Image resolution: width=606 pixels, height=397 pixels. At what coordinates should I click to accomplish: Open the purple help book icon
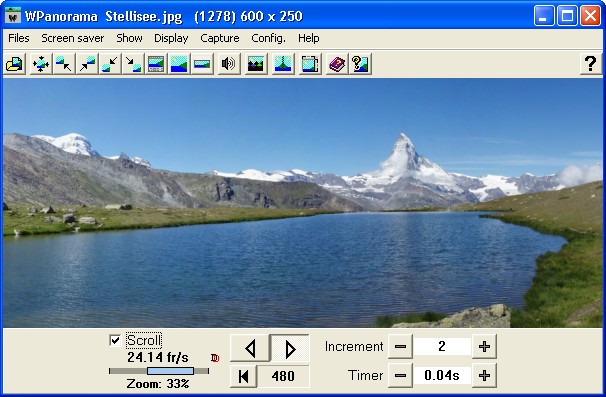tap(337, 64)
